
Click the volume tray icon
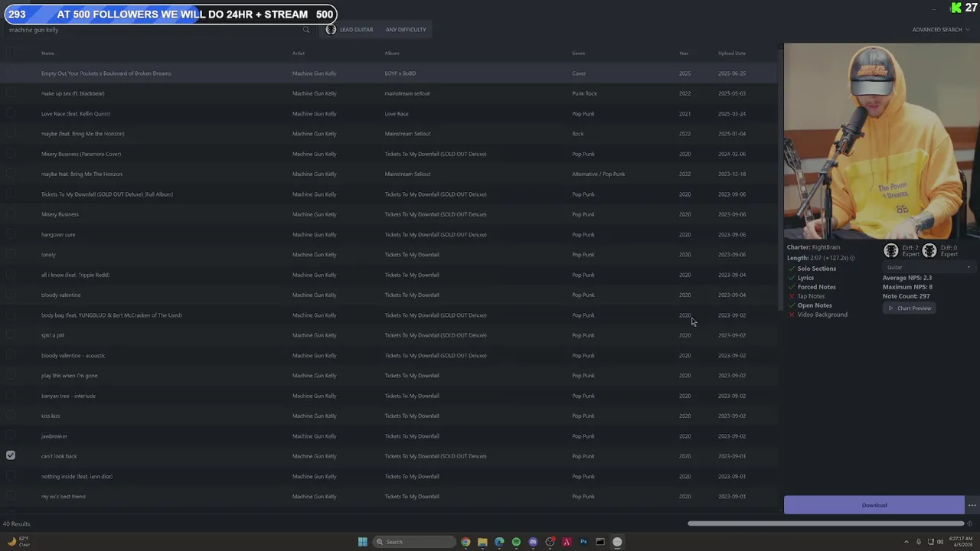pyautogui.click(x=940, y=542)
